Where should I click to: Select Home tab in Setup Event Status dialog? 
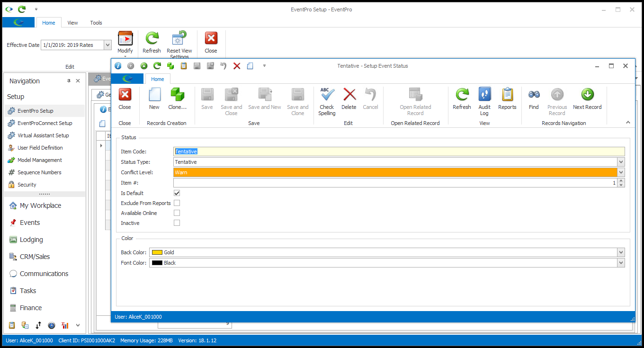click(x=158, y=79)
